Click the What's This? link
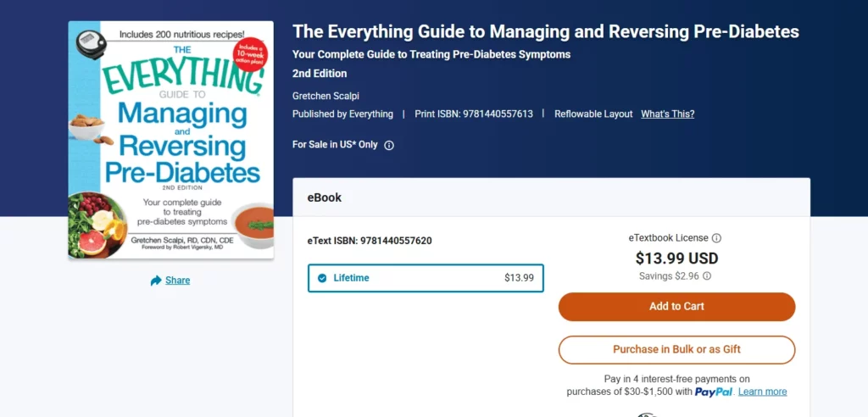This screenshot has width=868, height=417. click(x=667, y=114)
